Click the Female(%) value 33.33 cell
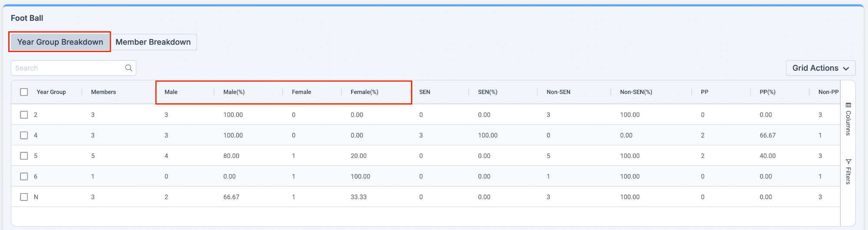868x230 pixels. point(358,197)
